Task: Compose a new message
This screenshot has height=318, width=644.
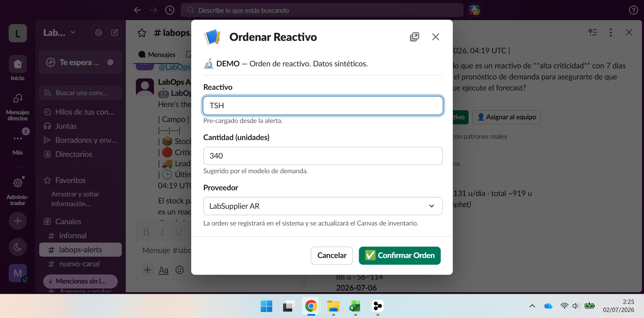Action: tap(115, 33)
